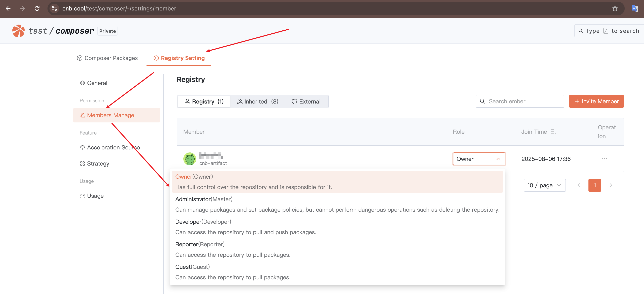The height and width of the screenshot is (294, 644).
Task: Bookmark page with the star icon
Action: 615,8
